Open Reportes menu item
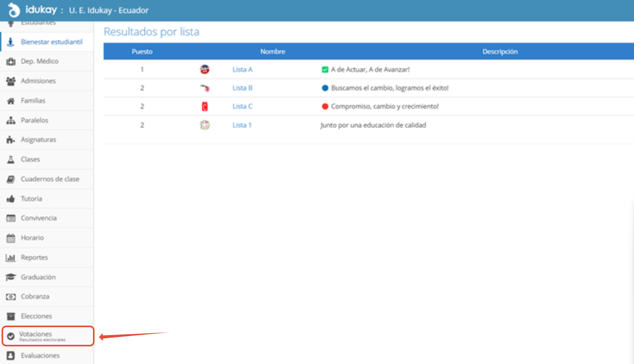634x364 pixels. click(x=47, y=257)
